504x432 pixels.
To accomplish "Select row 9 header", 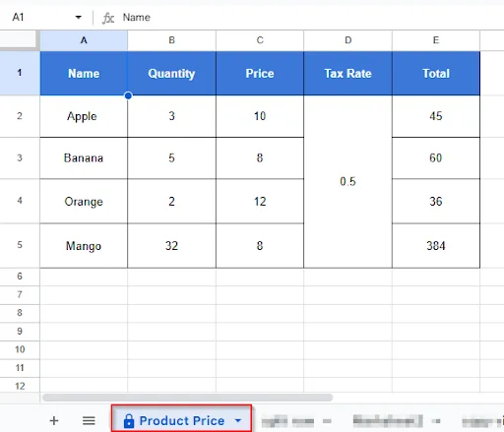I will pos(20,332).
